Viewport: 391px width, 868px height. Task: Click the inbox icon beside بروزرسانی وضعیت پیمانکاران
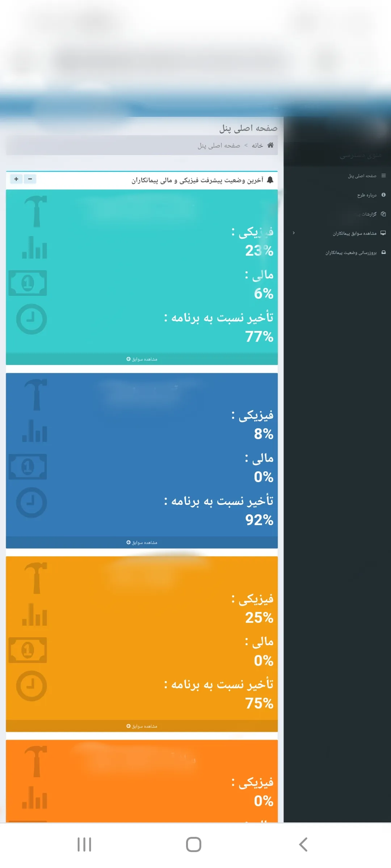[x=383, y=252]
